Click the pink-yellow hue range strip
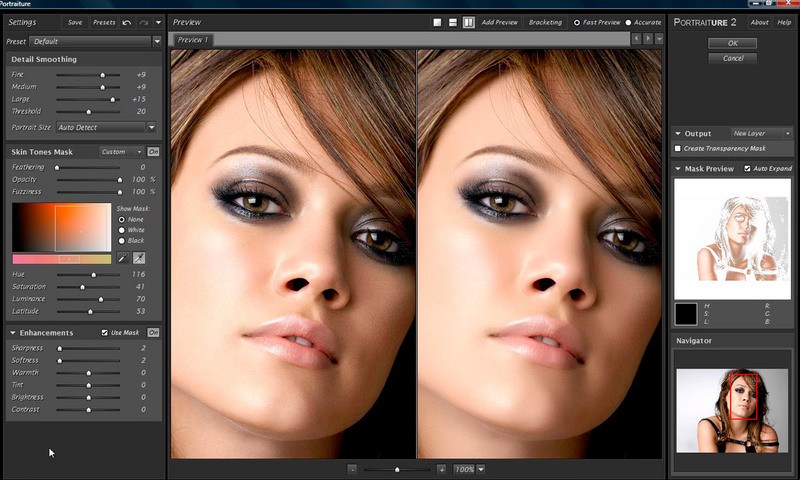The height and width of the screenshot is (480, 800). tap(61, 259)
